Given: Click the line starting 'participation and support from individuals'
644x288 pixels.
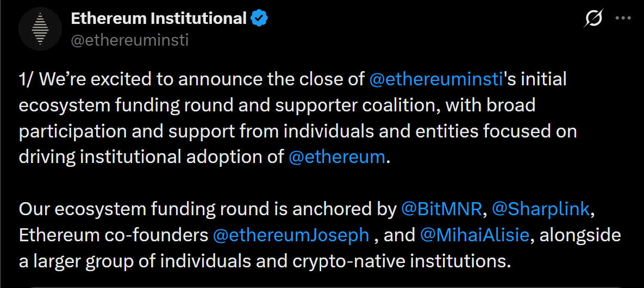Looking at the screenshot, I should (298, 132).
